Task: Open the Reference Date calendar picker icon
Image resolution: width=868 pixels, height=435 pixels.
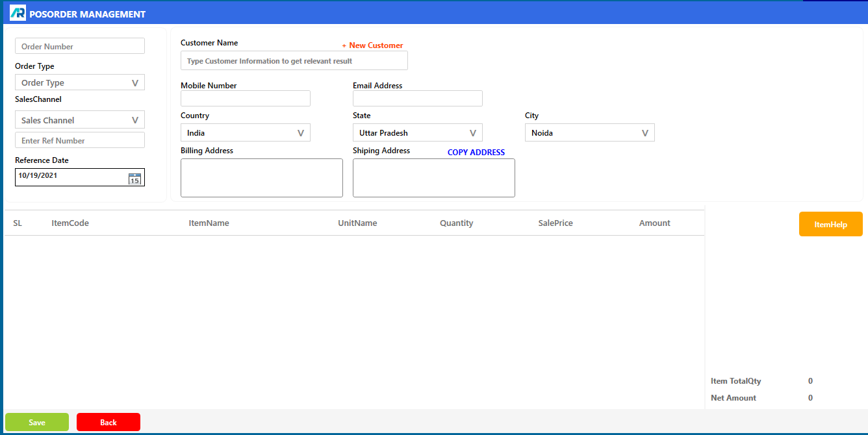Action: coord(134,179)
